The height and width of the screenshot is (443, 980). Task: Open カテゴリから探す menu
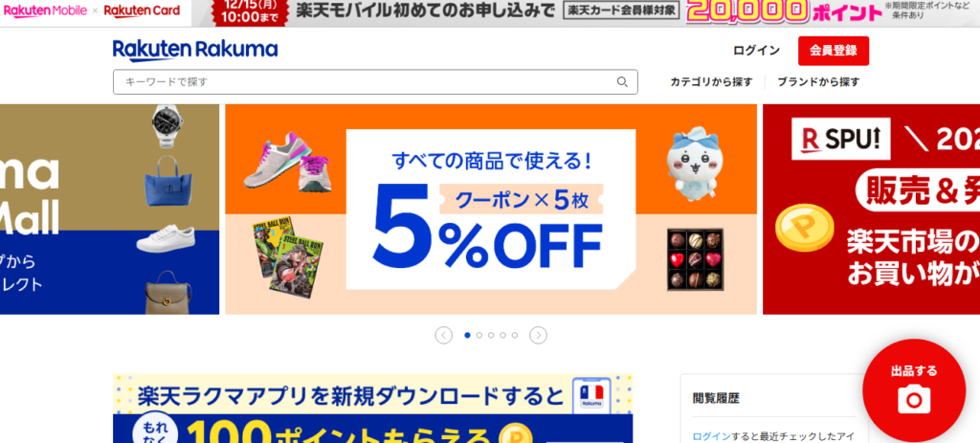711,82
